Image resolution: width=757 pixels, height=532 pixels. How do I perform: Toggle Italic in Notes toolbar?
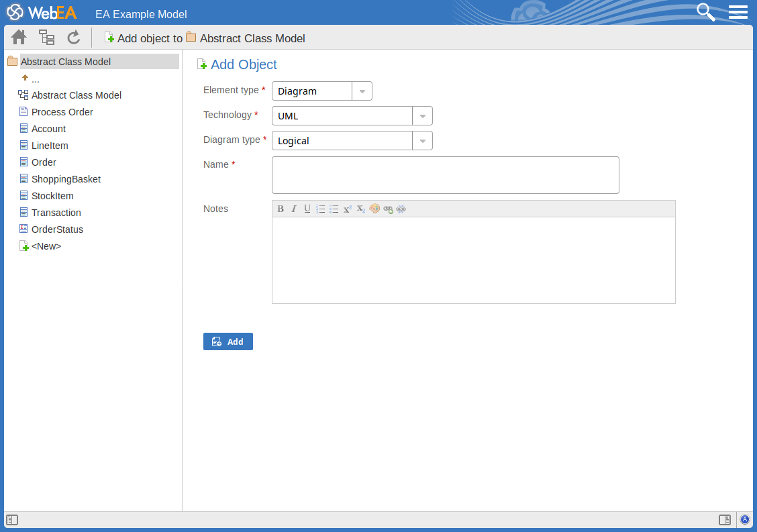pyautogui.click(x=294, y=209)
